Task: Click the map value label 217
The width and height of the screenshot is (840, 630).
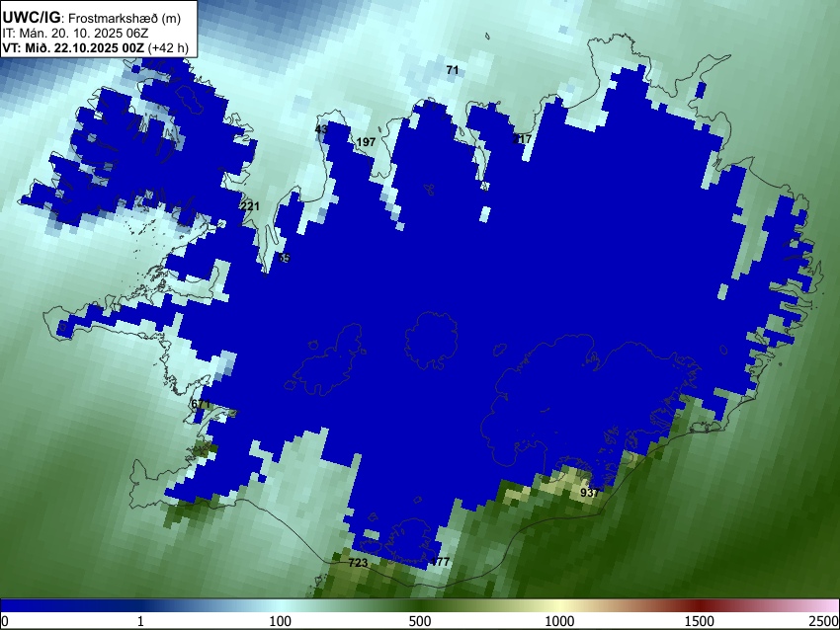Action: click(523, 139)
